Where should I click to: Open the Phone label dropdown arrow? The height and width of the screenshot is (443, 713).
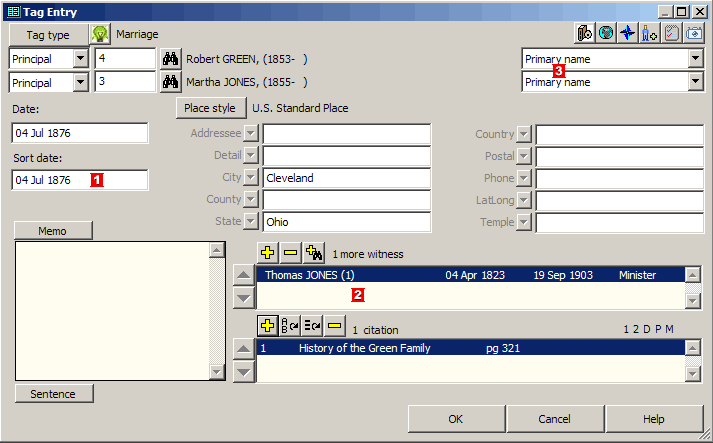[x=524, y=178]
